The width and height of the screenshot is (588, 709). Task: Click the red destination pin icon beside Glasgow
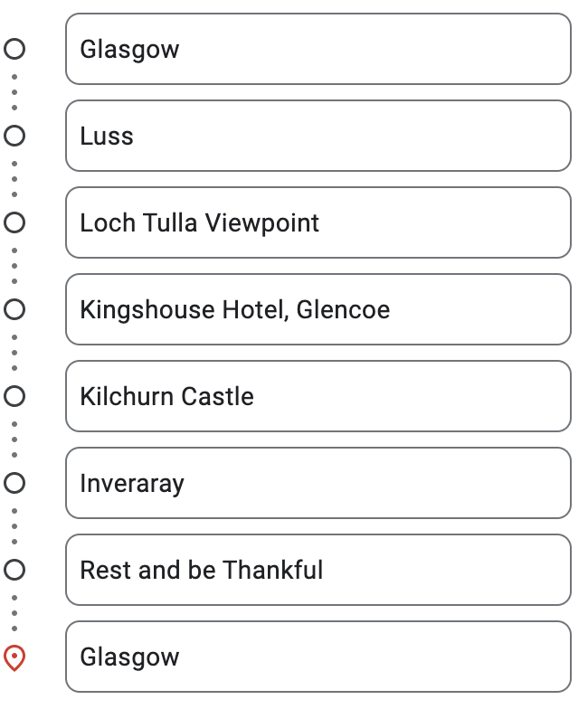14,657
